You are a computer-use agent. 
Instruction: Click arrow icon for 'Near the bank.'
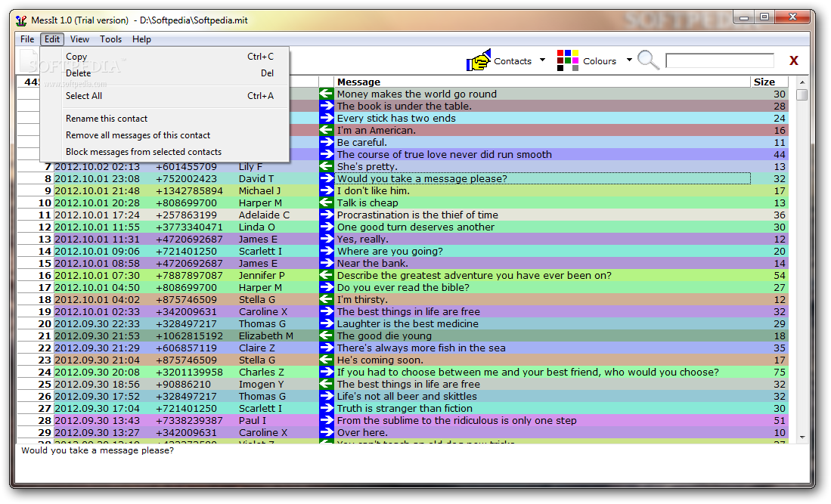tap(327, 263)
